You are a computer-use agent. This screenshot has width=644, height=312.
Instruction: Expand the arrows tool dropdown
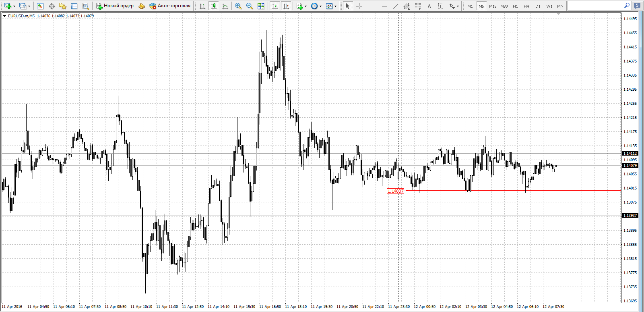click(458, 6)
